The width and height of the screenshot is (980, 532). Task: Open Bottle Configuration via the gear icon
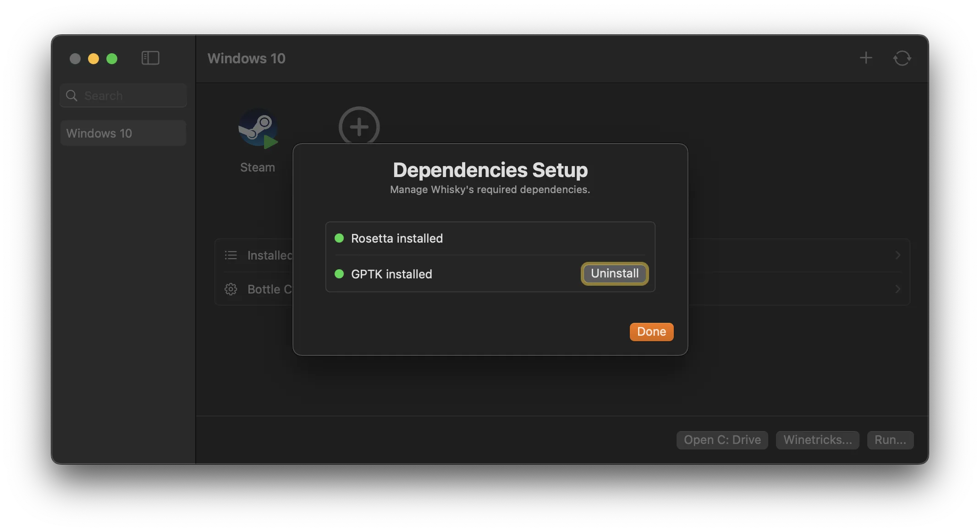[x=231, y=289]
